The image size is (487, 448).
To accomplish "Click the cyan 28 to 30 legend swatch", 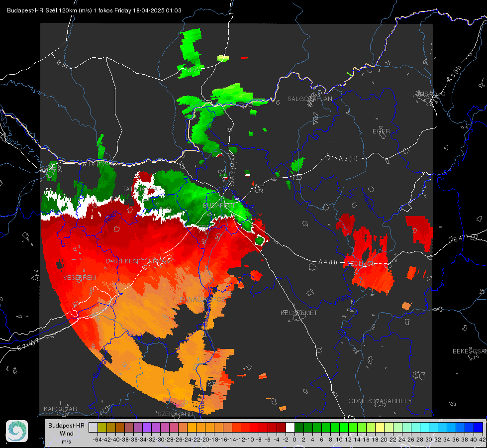I will [425, 427].
